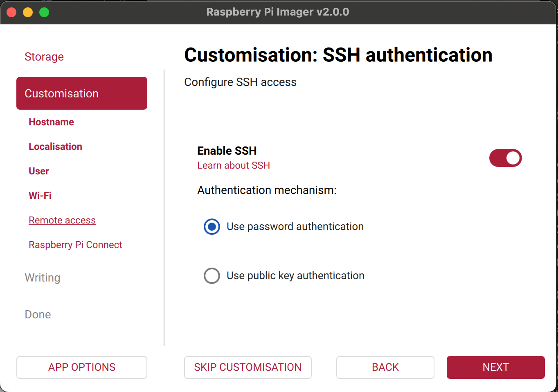
Task: Proceed by clicking NEXT
Action: coord(495,367)
